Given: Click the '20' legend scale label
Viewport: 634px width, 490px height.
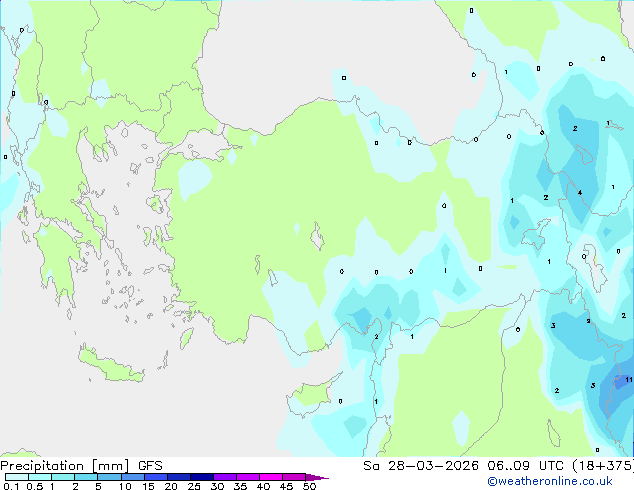Looking at the screenshot, I should (171, 486).
